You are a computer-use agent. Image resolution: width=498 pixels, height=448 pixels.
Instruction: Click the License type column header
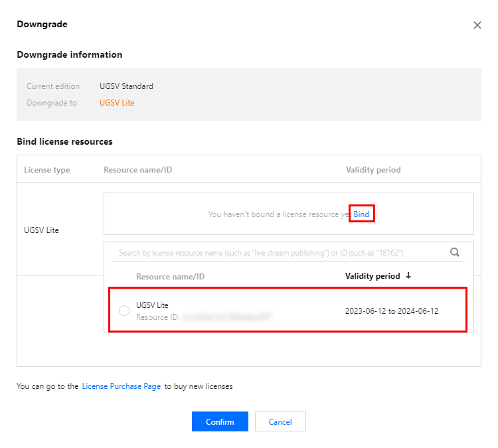coord(46,170)
